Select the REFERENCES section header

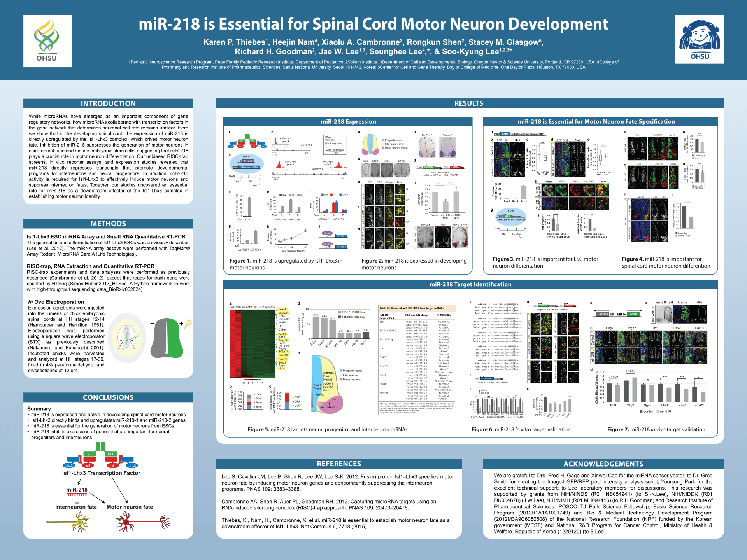pyautogui.click(x=339, y=464)
